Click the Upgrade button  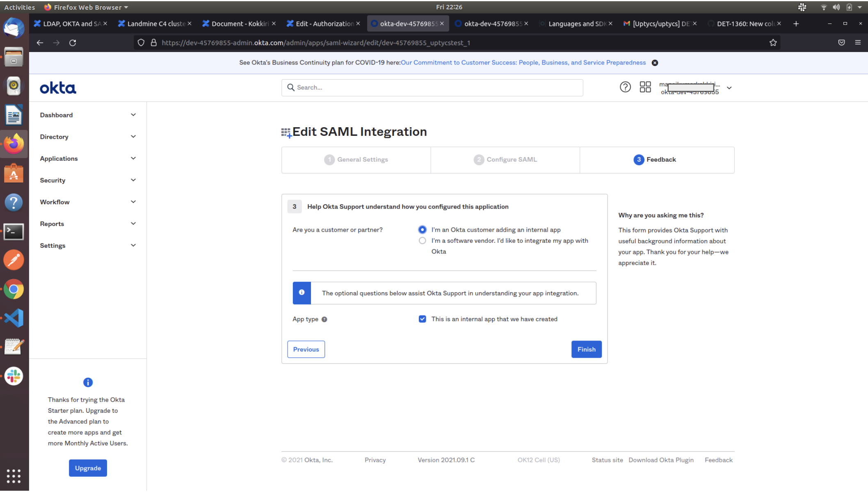[x=88, y=468]
